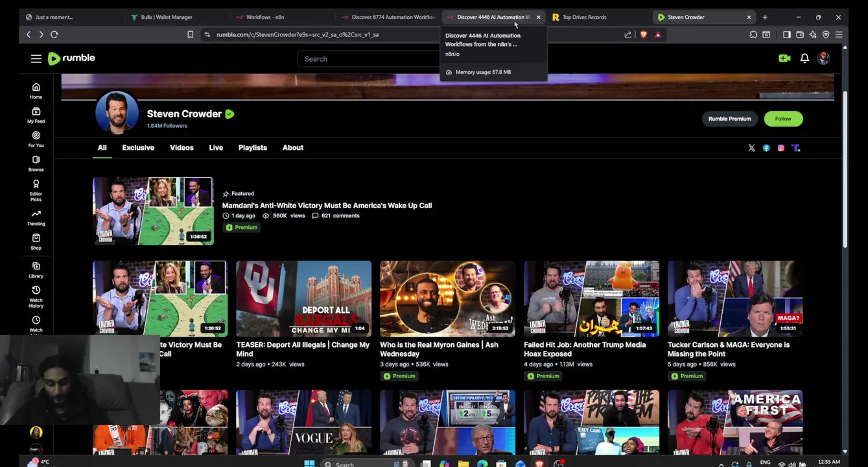Image resolution: width=868 pixels, height=467 pixels.
Task: Open the taskbar clock showing 12:35 AM
Action: tap(828, 463)
